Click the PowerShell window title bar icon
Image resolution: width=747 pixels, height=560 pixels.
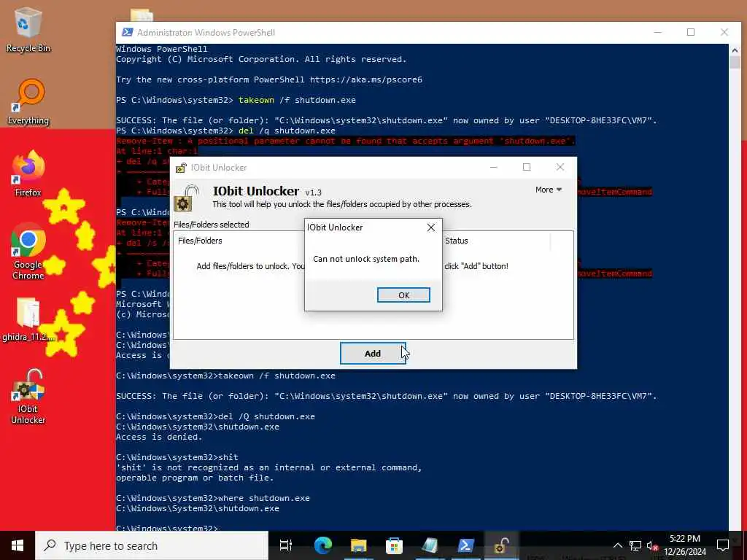[x=127, y=32]
